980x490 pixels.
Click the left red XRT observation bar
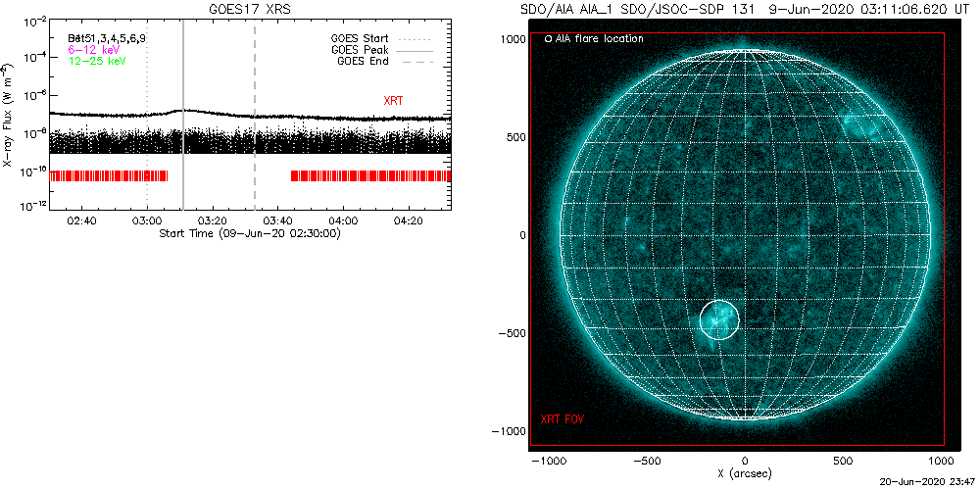(109, 175)
